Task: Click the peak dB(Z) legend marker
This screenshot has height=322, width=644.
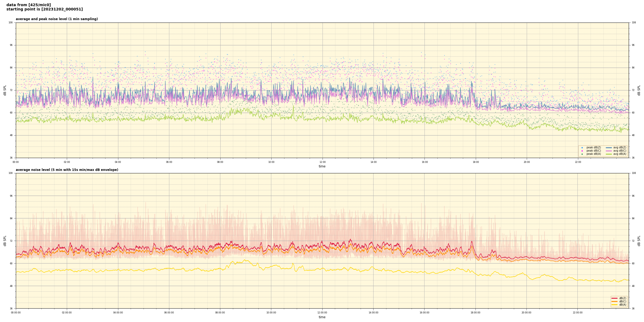Action: coord(582,148)
